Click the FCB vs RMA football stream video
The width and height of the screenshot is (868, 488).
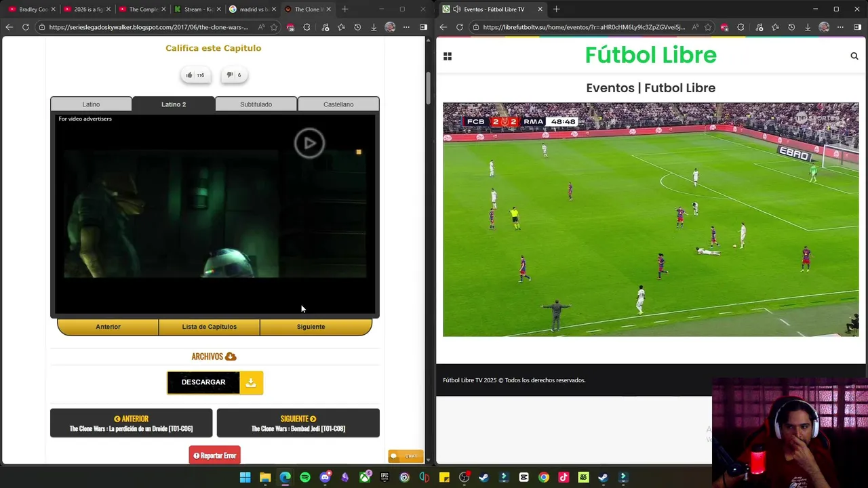[x=650, y=220]
